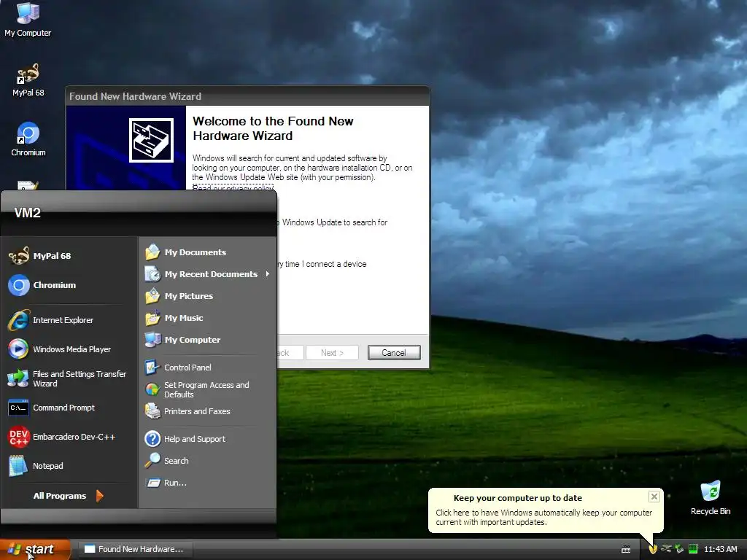This screenshot has height=560, width=747.
Task: Open Files and Settings Transfer Wizard
Action: point(69,378)
